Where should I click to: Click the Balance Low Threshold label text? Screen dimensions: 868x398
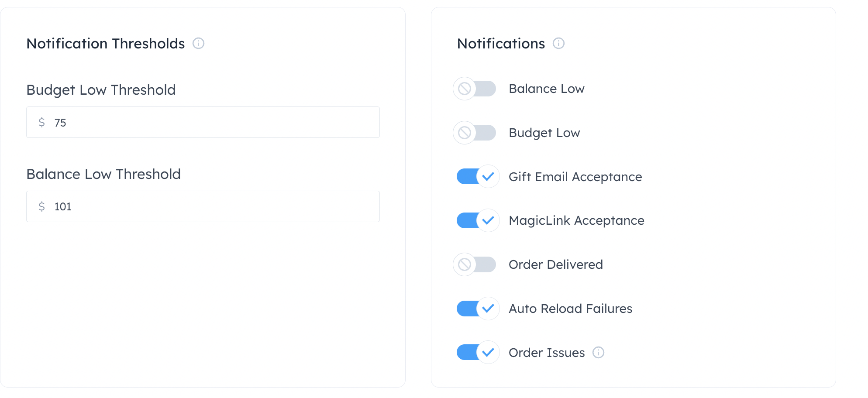pyautogui.click(x=103, y=174)
